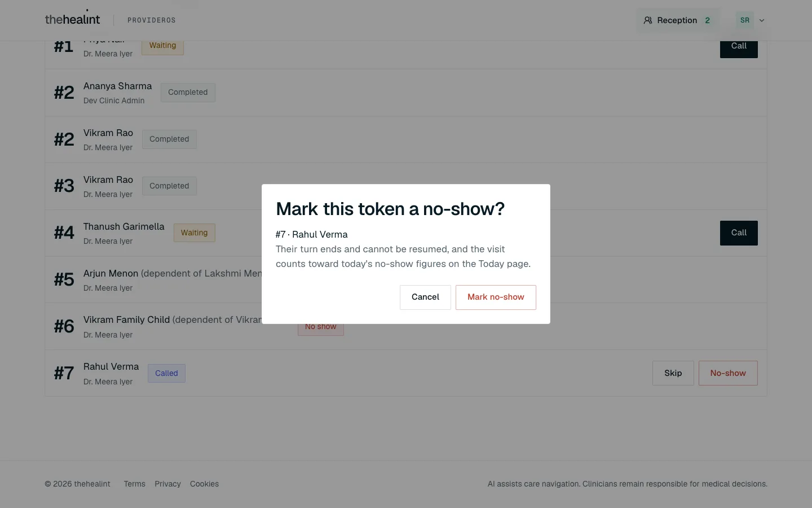Click the Dev Clinic Admin label
The image size is (812, 508).
click(x=114, y=100)
